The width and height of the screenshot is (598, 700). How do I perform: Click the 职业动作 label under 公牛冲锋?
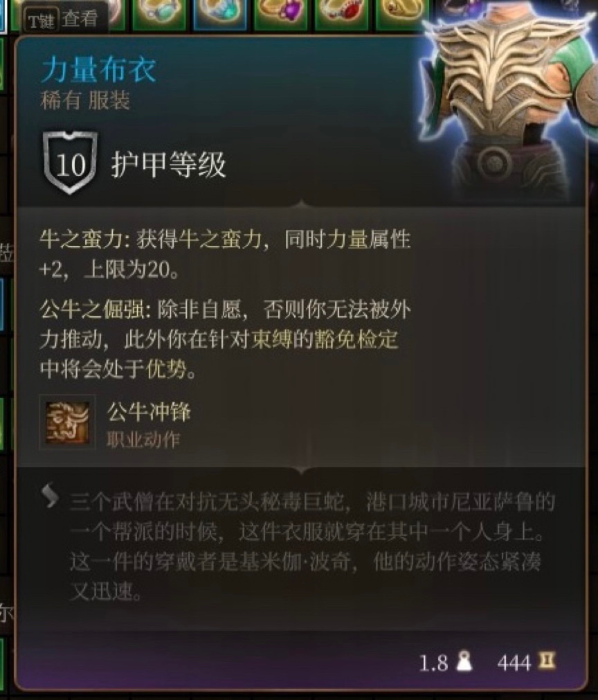pos(143,440)
